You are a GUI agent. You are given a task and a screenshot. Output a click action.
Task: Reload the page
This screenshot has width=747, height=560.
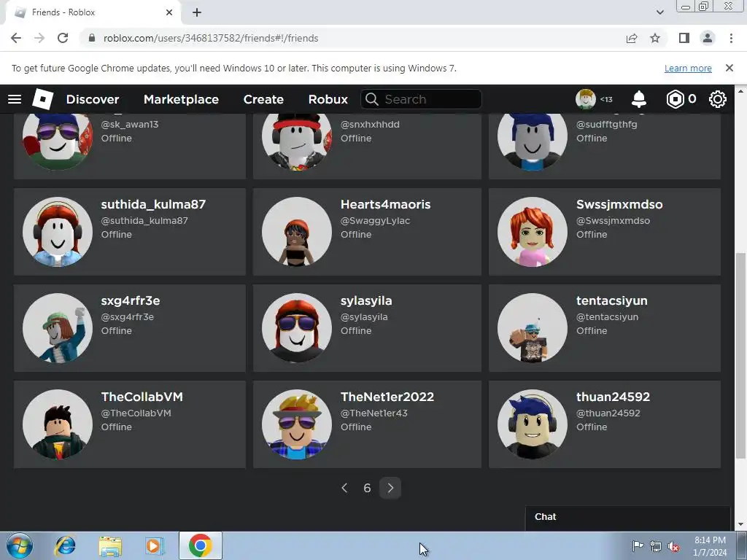[63, 38]
